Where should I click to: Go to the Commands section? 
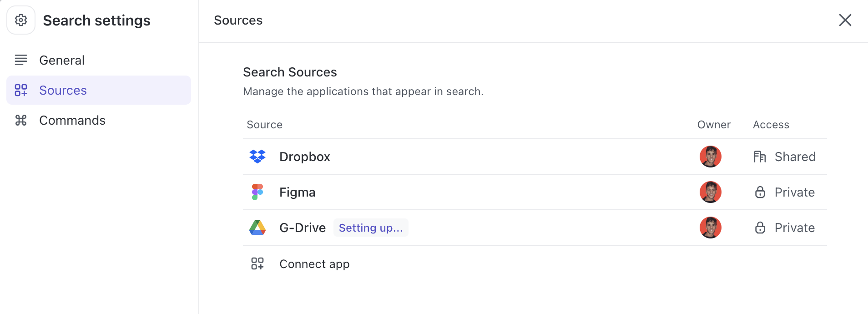[x=72, y=120]
